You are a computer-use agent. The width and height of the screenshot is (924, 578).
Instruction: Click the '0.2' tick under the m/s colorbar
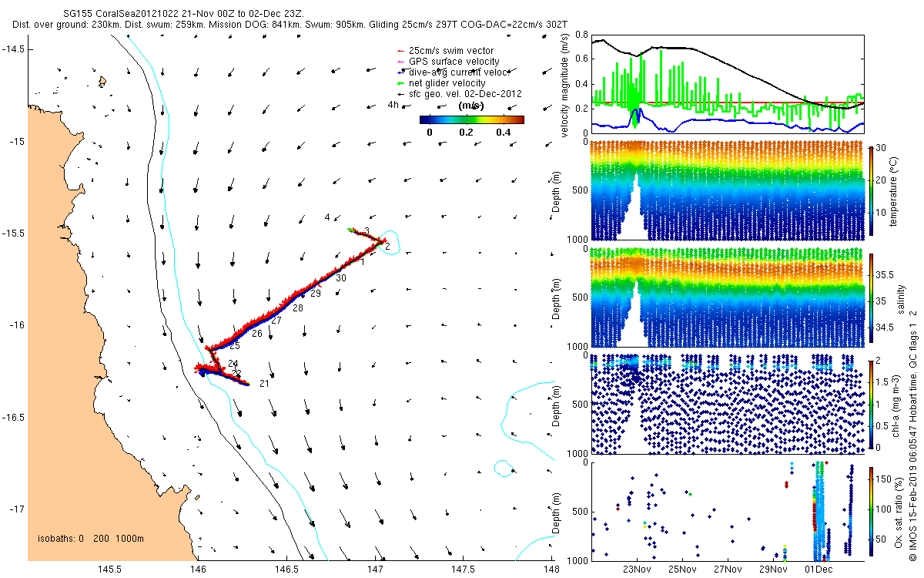[x=465, y=133]
